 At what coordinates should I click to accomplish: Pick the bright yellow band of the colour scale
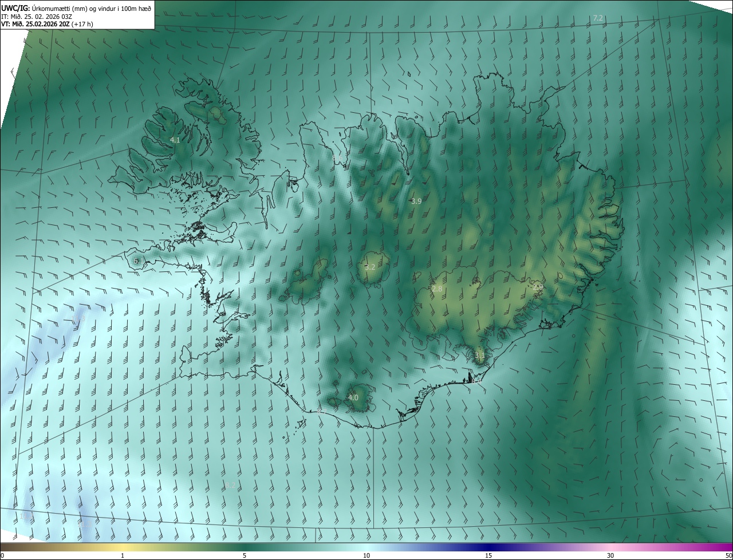click(123, 547)
